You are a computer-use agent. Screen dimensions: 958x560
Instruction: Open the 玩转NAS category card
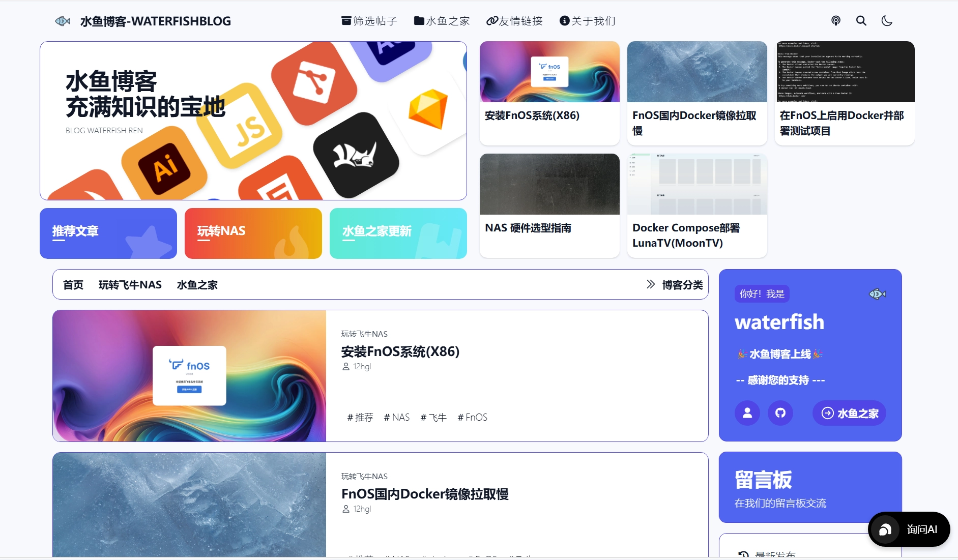coord(253,233)
